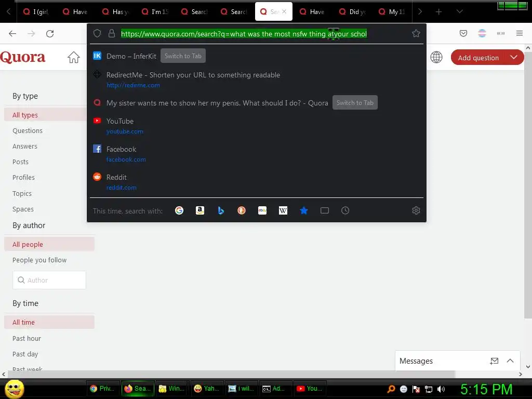Image resolution: width=532 pixels, height=399 pixels.
Task: Open the Quora language globe icon
Action: pos(436,57)
